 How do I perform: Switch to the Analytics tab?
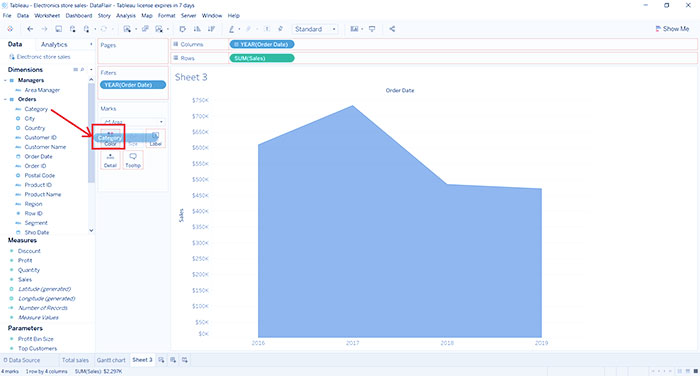(x=54, y=45)
